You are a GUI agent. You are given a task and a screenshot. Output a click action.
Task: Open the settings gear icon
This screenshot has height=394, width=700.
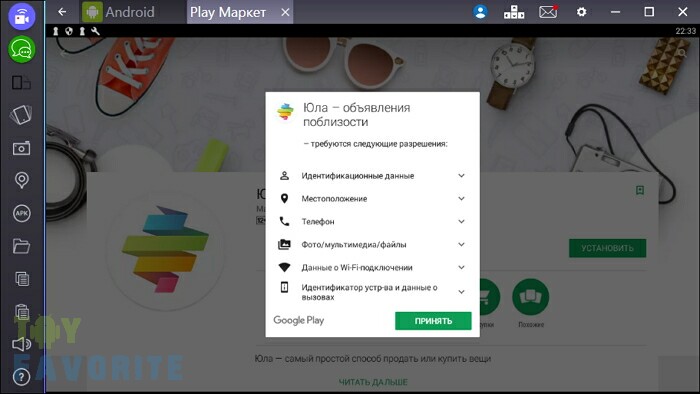click(581, 12)
